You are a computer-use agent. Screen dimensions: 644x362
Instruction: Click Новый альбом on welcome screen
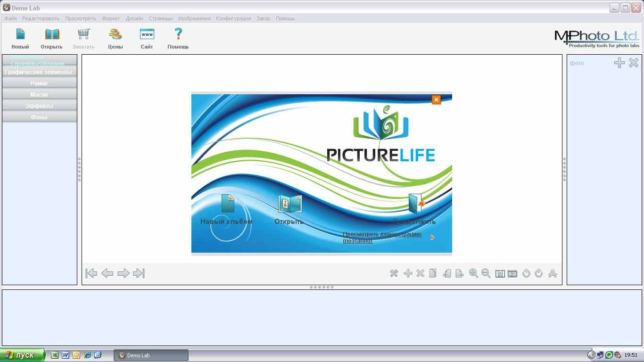(227, 210)
